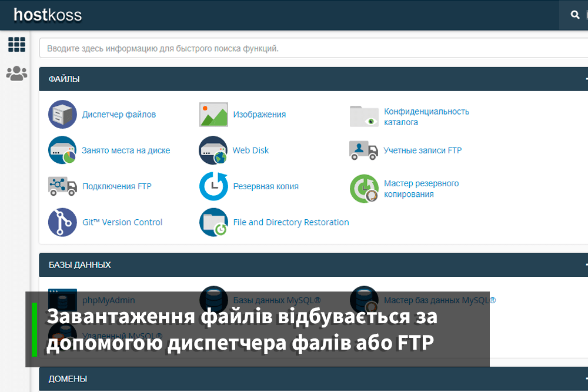Open the Изображения link
This screenshot has height=392, width=588.
(x=259, y=114)
